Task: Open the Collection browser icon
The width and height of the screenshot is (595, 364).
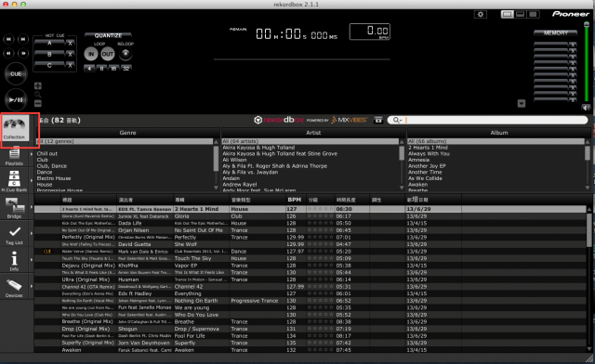Action: click(x=15, y=128)
